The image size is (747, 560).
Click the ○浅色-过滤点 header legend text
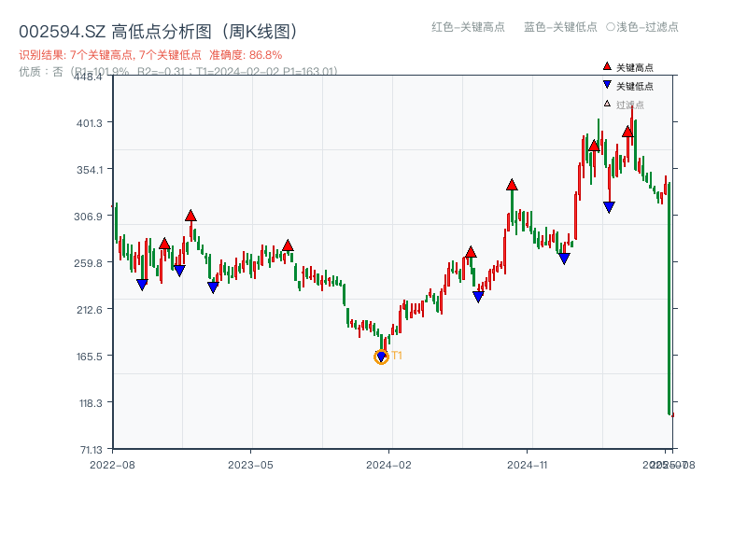pyautogui.click(x=642, y=27)
